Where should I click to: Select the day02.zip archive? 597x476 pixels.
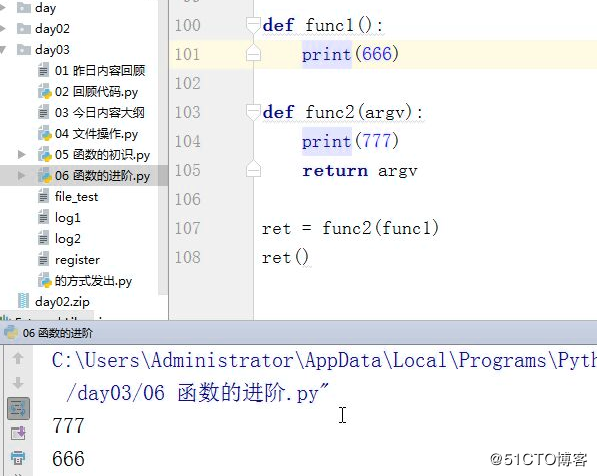(54, 302)
